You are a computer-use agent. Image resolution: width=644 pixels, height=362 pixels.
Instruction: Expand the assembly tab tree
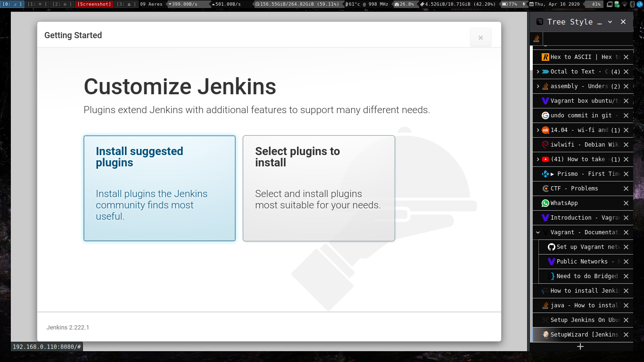tap(538, 86)
